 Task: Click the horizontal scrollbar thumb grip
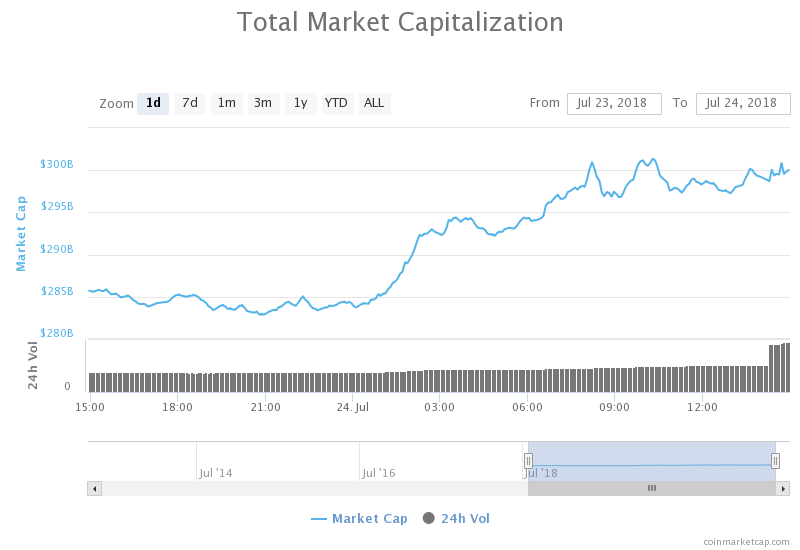pos(652,488)
